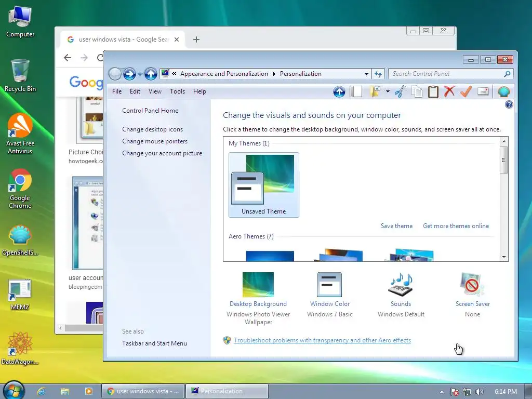Click Chrome's forward arrow button
The height and width of the screenshot is (399, 532).
(84, 58)
